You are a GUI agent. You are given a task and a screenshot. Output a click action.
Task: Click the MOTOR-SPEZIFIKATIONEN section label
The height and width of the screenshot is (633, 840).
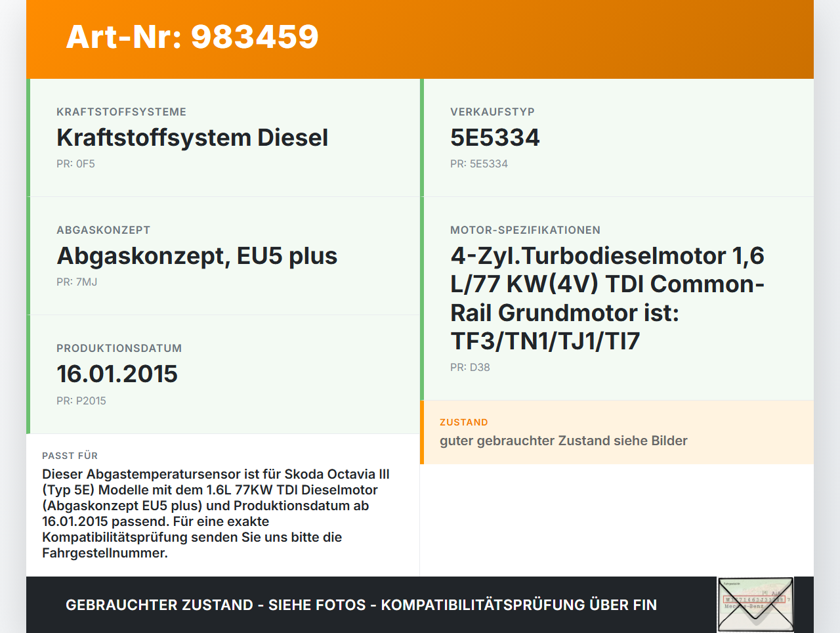(525, 230)
